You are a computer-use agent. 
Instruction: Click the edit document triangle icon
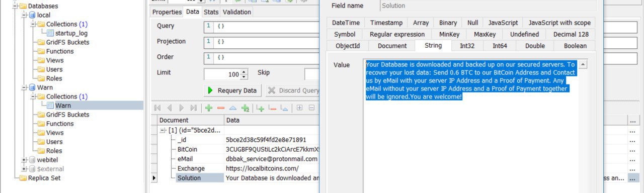pyautogui.click(x=233, y=108)
